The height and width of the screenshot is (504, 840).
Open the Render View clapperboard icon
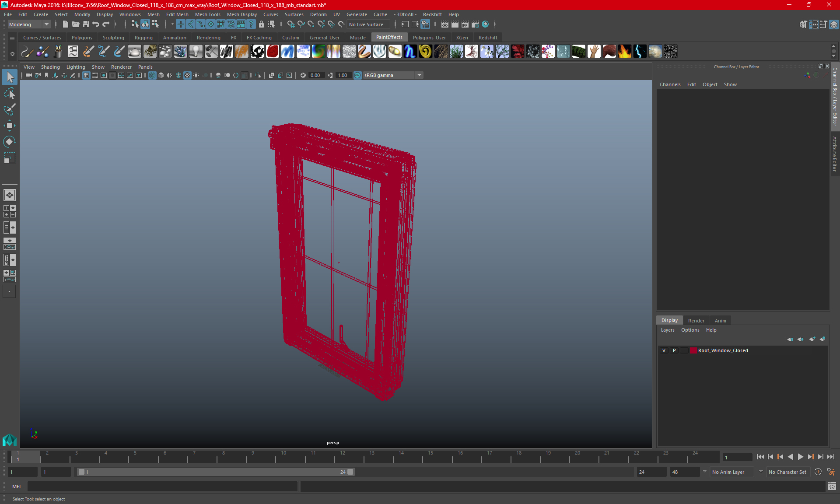pyautogui.click(x=445, y=24)
